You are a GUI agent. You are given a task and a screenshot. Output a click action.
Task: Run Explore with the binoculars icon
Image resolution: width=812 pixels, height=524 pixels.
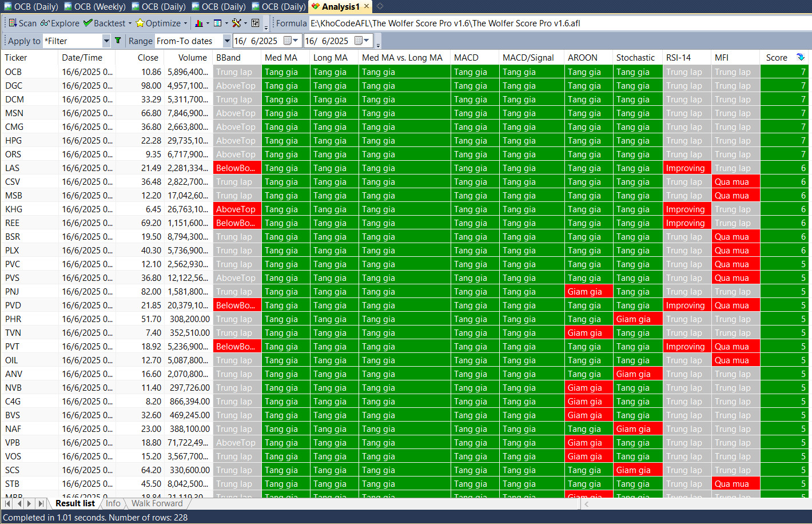coord(59,23)
